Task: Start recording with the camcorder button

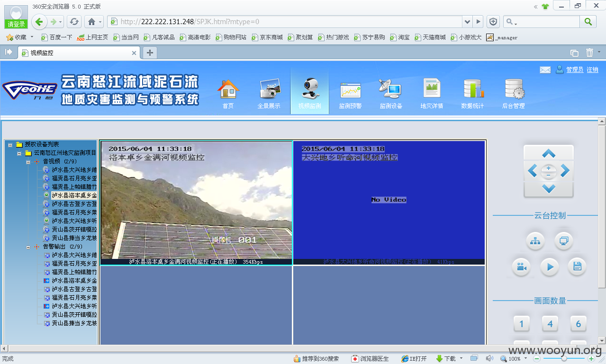Action: (x=522, y=267)
